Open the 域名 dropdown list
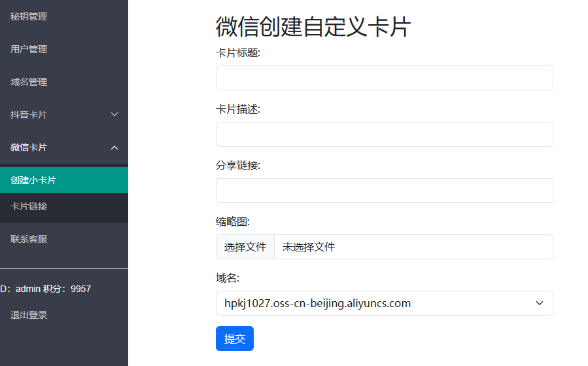The image size is (588, 366). tap(384, 303)
